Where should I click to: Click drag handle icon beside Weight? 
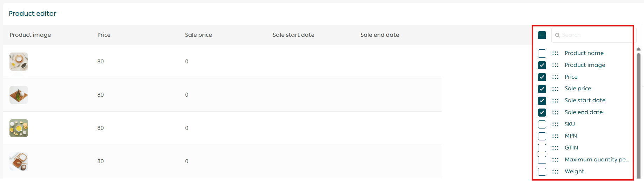tap(555, 172)
